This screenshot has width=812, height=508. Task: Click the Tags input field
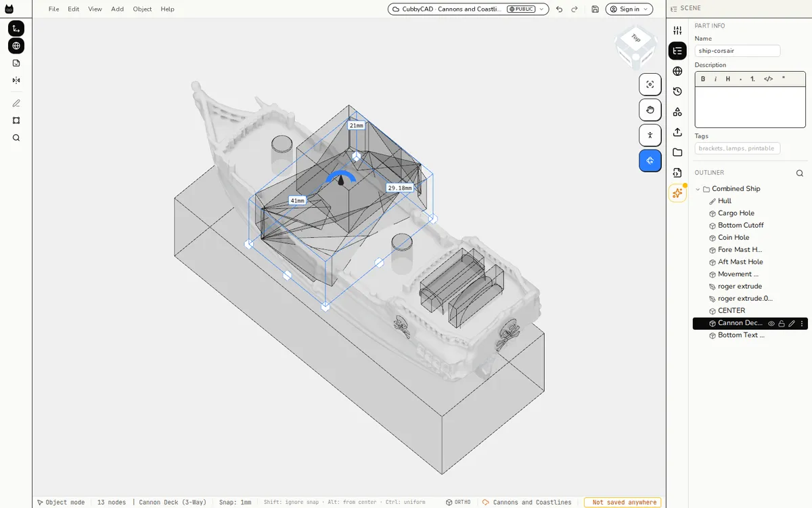[738, 148]
